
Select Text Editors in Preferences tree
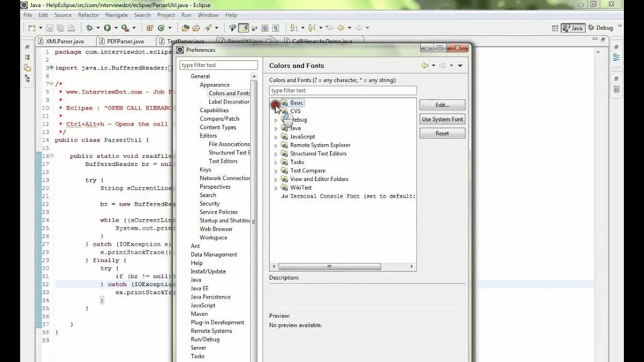223,161
